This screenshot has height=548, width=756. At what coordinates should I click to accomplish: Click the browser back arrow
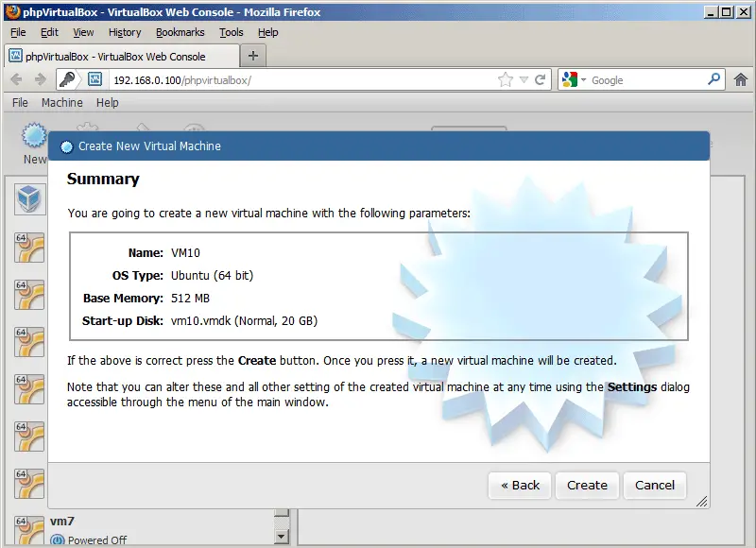pyautogui.click(x=16, y=79)
